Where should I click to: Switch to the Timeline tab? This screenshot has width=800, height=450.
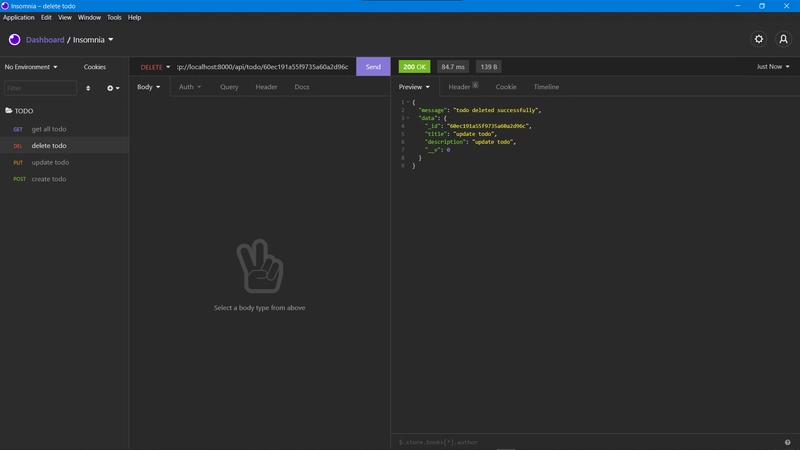[546, 87]
